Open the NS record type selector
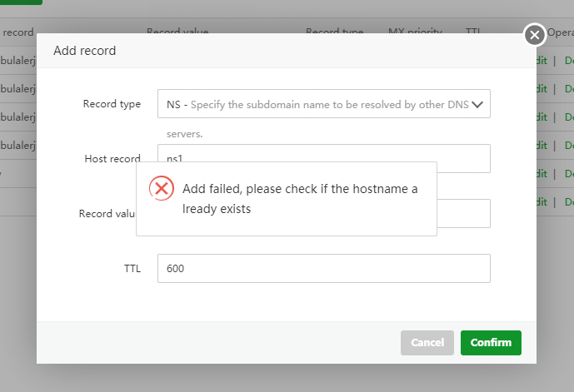 click(317, 105)
